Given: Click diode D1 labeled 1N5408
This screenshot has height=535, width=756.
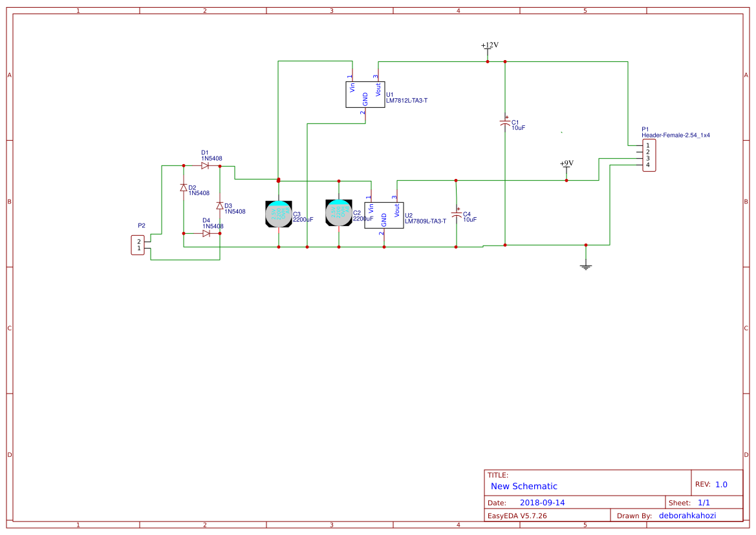Looking at the screenshot, I should click(x=206, y=165).
